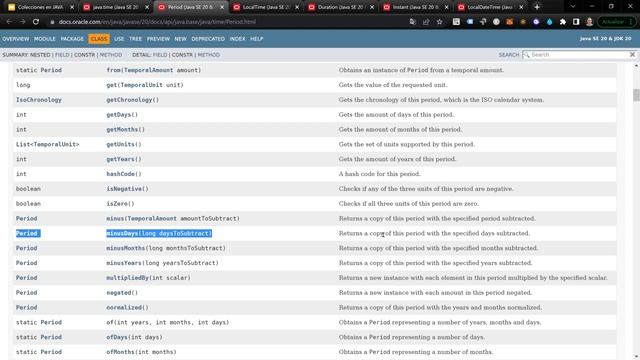Open TREE in the Javadoc nav bar
The width and height of the screenshot is (640, 360).
coord(135,39)
